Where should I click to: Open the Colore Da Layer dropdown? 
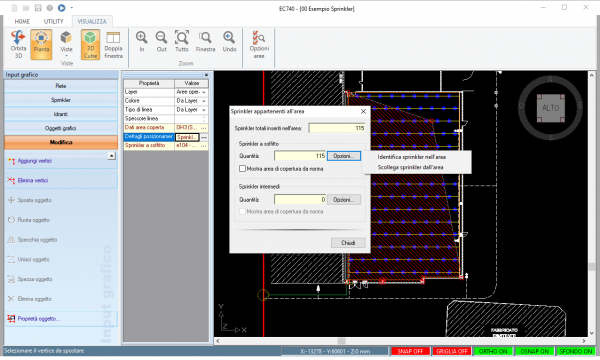click(204, 101)
